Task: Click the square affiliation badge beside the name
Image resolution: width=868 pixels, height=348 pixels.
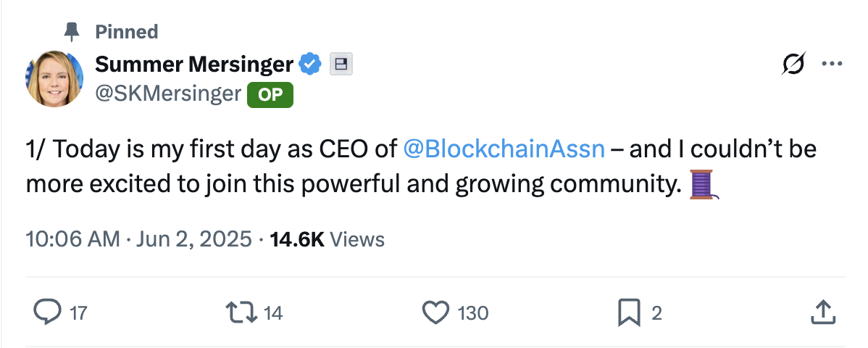Action: 341,65
